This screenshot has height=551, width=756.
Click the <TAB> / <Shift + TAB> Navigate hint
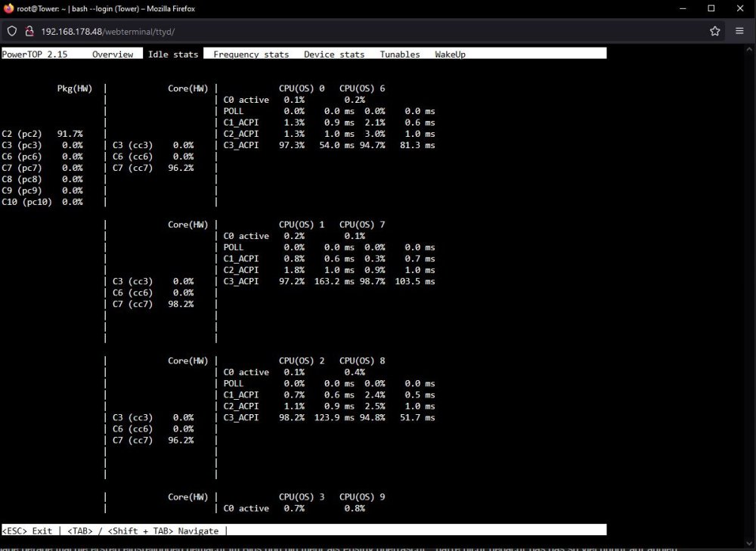[x=143, y=531]
